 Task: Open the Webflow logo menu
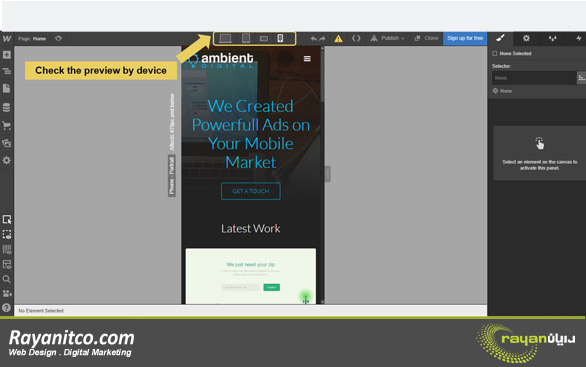click(7, 38)
